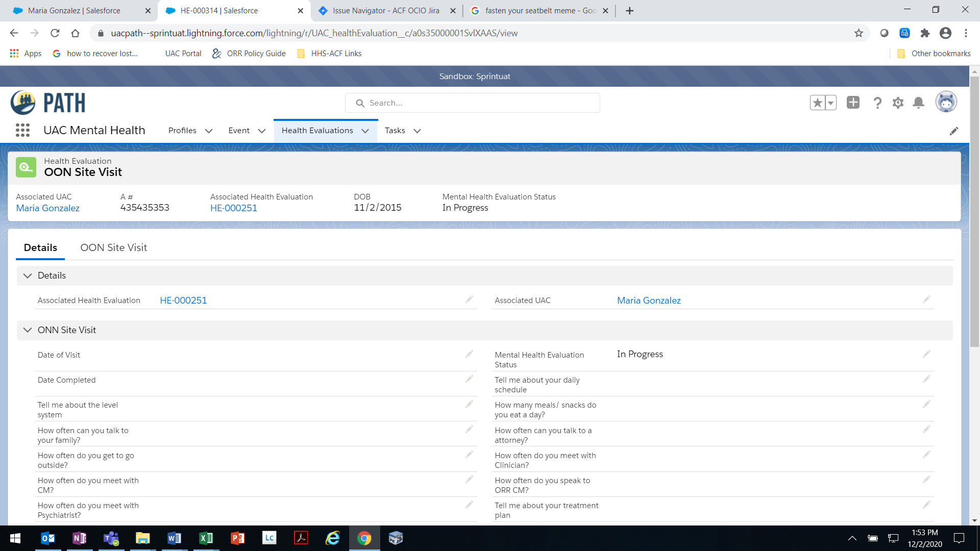Click the edit navigation pencil icon

[x=953, y=131]
